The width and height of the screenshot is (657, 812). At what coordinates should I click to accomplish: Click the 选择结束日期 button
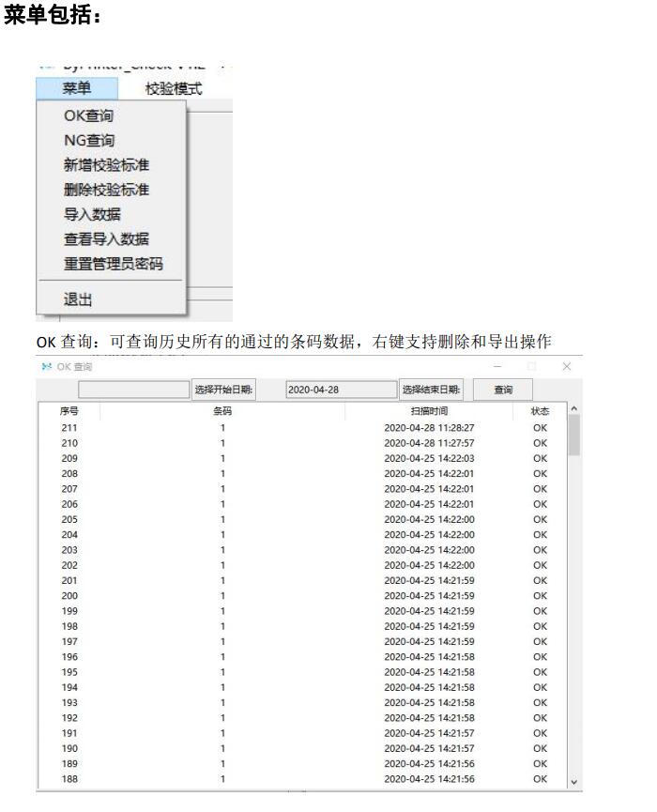(431, 389)
